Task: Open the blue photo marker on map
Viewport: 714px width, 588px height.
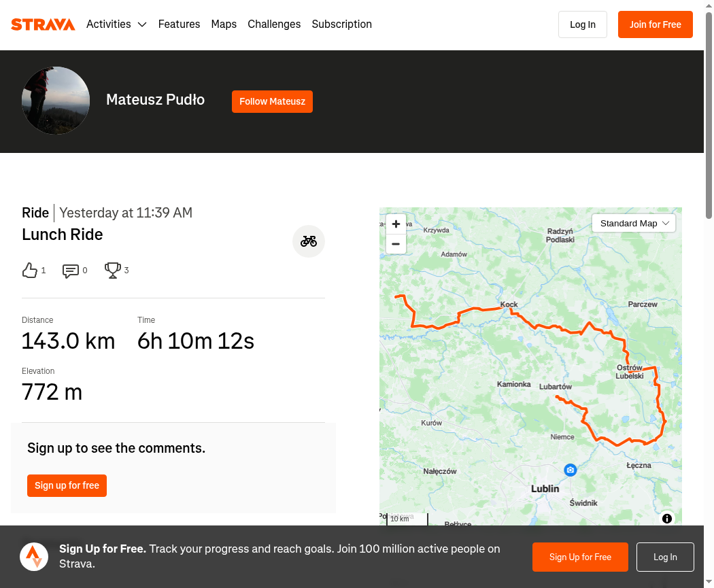Action: pos(570,470)
